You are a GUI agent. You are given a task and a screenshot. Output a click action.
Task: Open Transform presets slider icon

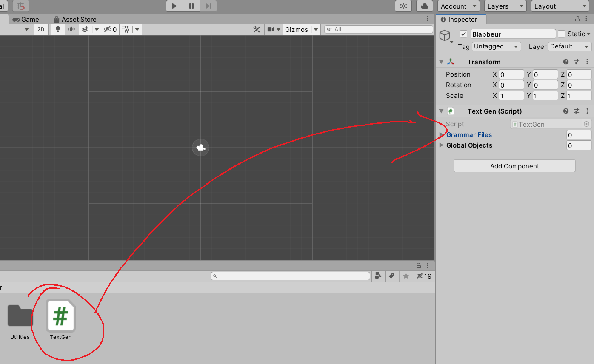point(577,62)
